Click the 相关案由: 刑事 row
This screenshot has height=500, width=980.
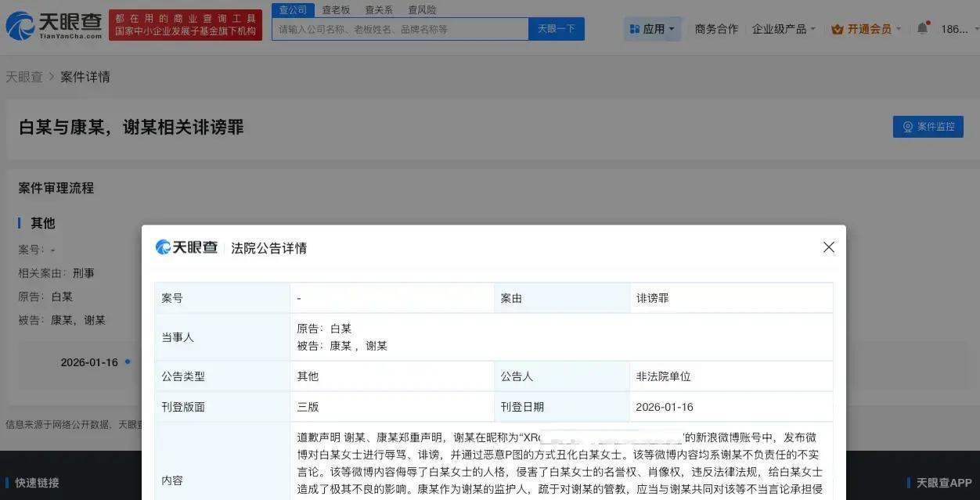pos(56,273)
